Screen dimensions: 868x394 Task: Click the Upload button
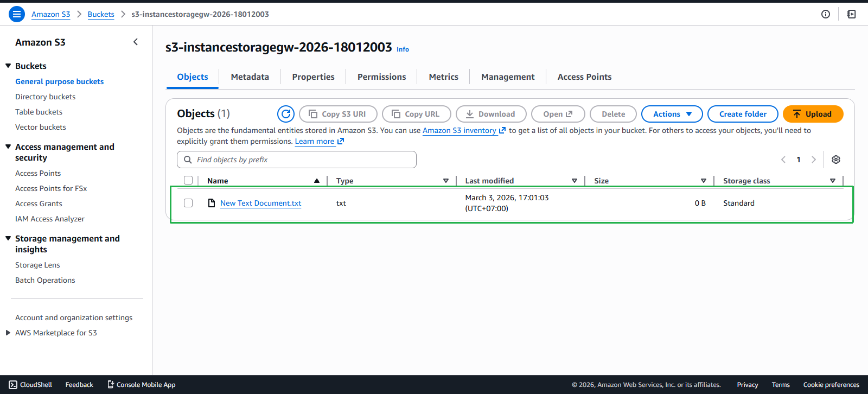point(813,114)
